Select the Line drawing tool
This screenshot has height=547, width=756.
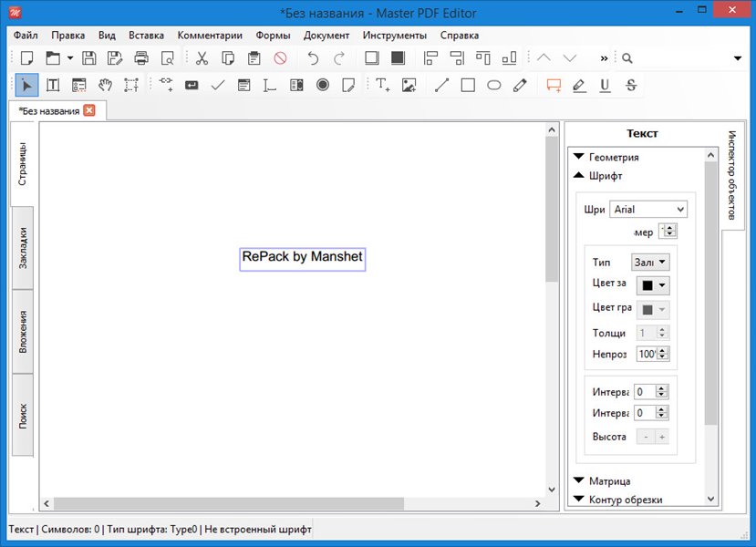[441, 85]
